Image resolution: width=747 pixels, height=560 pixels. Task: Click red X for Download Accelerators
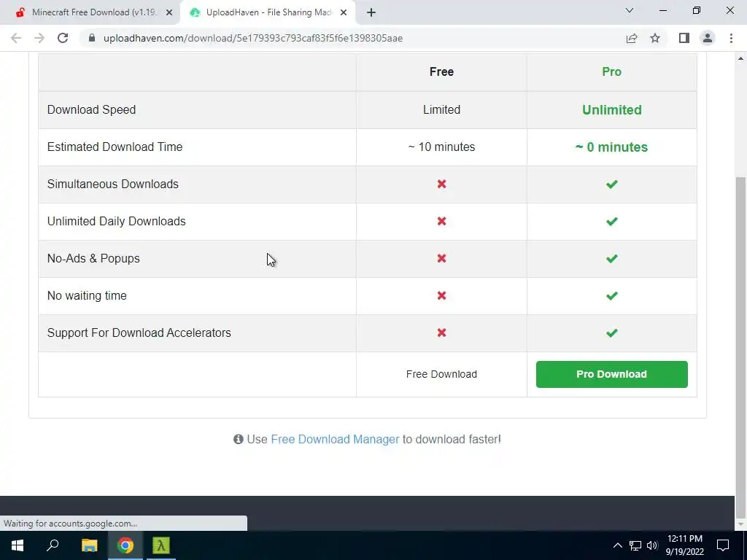(x=441, y=332)
